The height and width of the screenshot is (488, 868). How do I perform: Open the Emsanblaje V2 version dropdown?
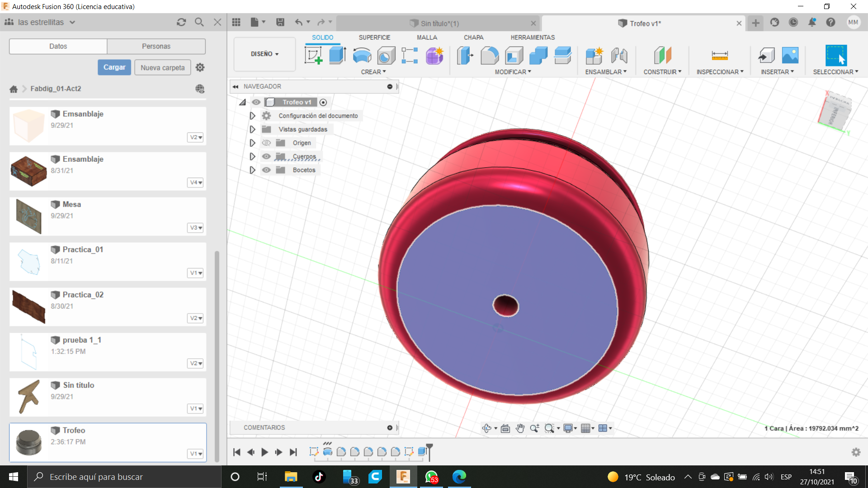[196, 137]
